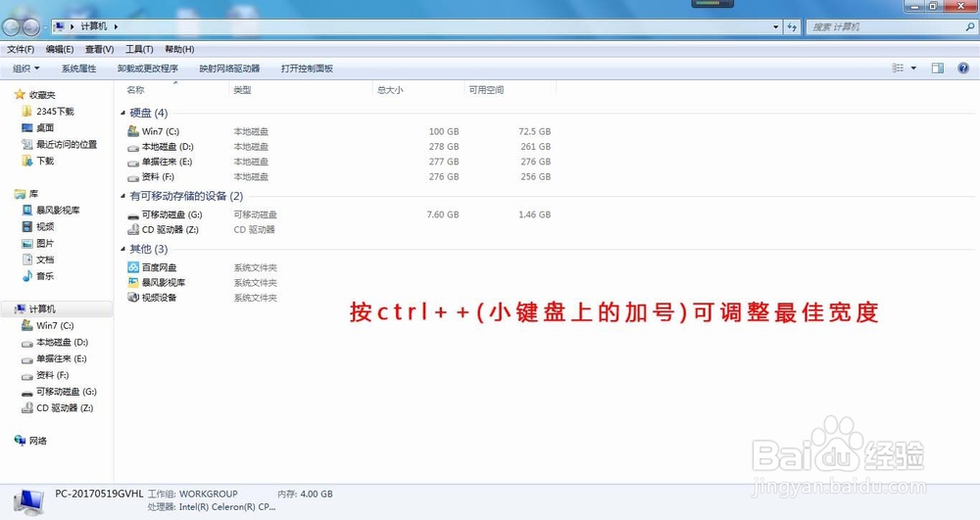Open the view options dropdown arrow
The width and height of the screenshot is (980, 520).
click(x=913, y=68)
